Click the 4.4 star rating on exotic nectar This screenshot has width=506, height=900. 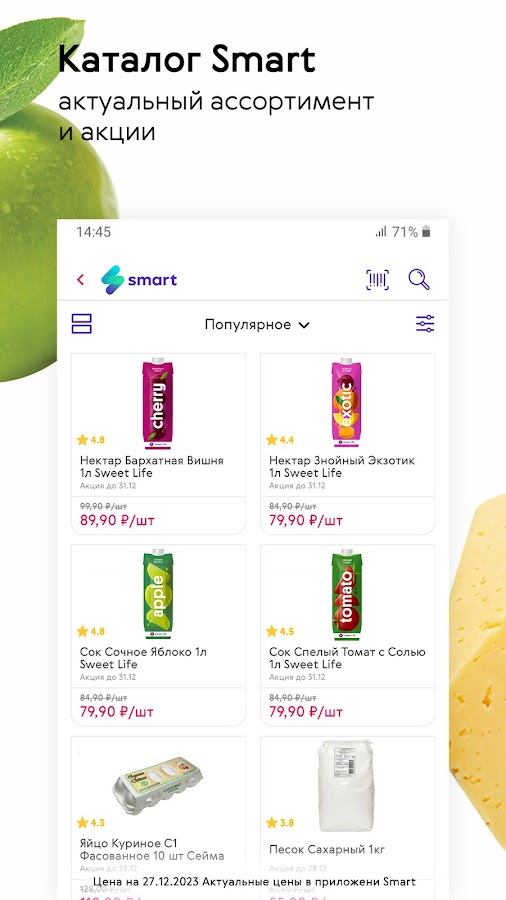280,440
